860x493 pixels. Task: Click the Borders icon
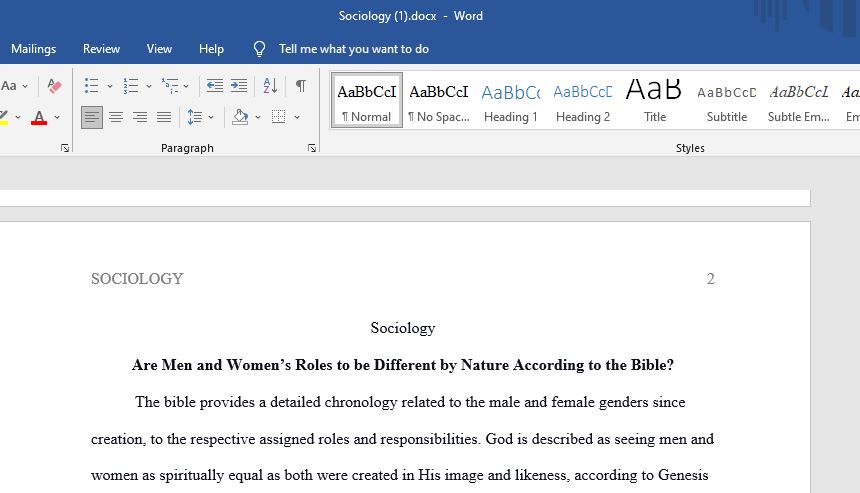[279, 117]
